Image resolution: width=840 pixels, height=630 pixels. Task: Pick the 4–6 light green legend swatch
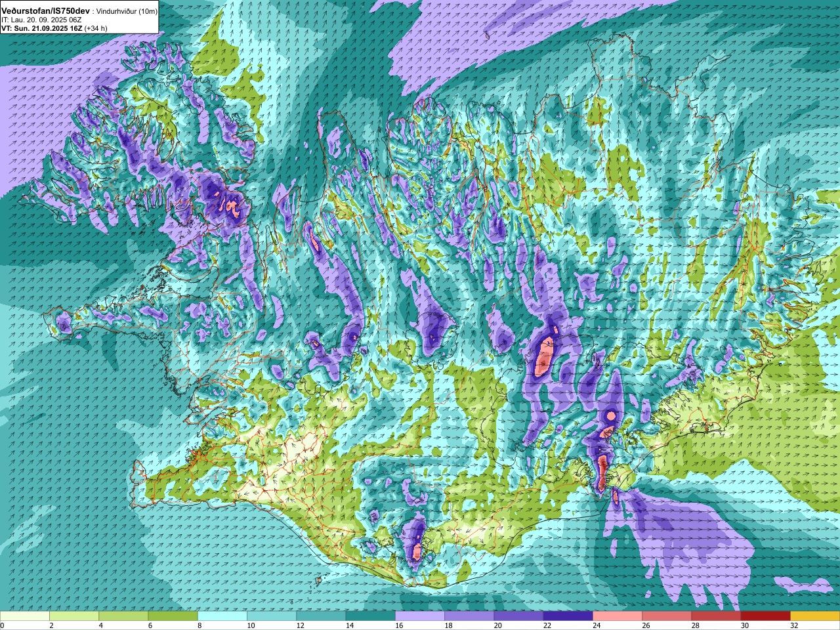[x=123, y=616]
